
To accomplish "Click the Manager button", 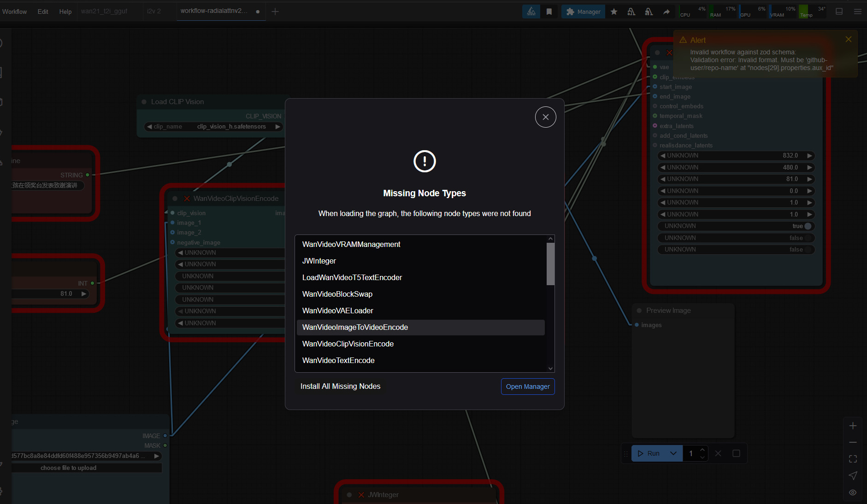I will (x=583, y=12).
